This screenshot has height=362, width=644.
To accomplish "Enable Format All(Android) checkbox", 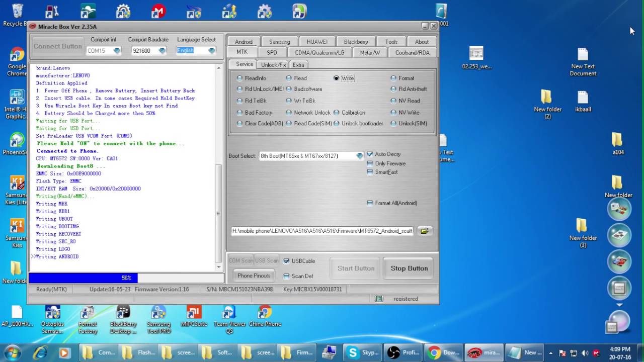I will point(392,203).
